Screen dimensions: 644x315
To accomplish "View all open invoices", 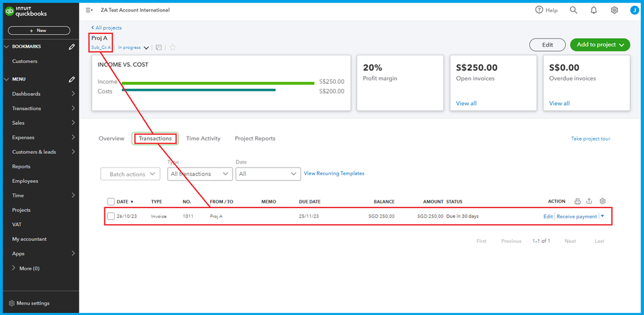I will (466, 103).
